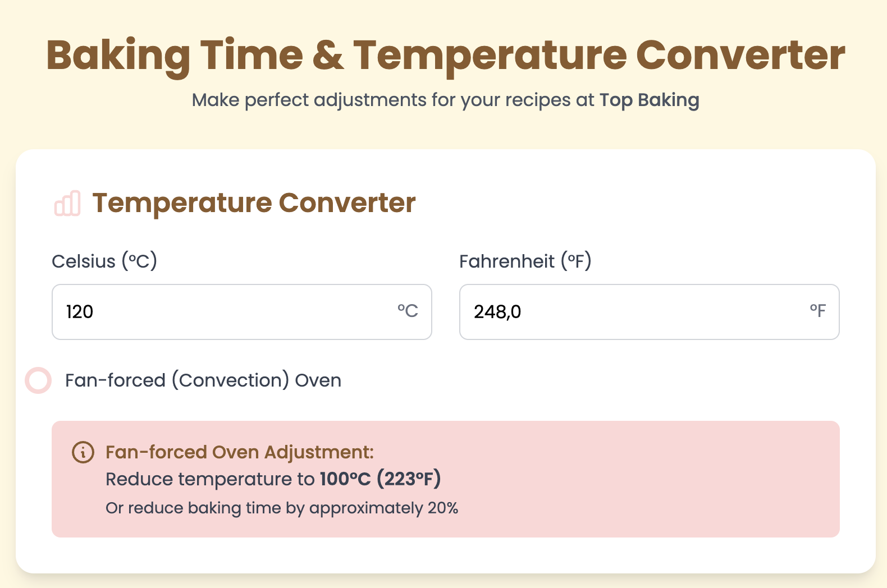The image size is (887, 588).
Task: Enable the Fan-forced (Convection) Oven checkbox
Action: point(38,380)
